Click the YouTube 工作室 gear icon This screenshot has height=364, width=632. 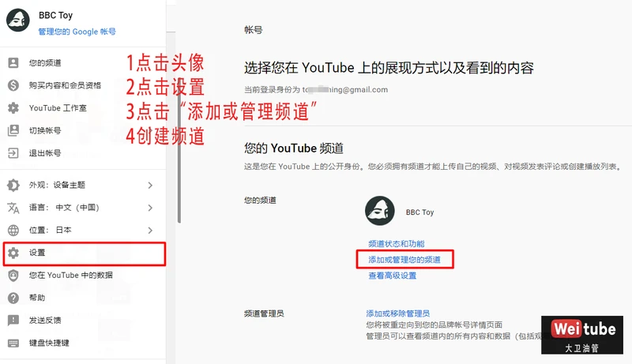[x=13, y=108]
